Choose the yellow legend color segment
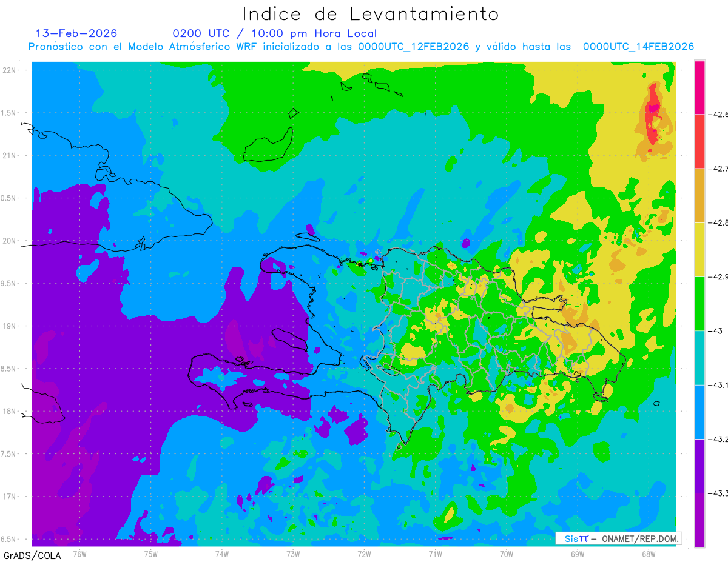This screenshot has width=728, height=562. pyautogui.click(x=699, y=249)
